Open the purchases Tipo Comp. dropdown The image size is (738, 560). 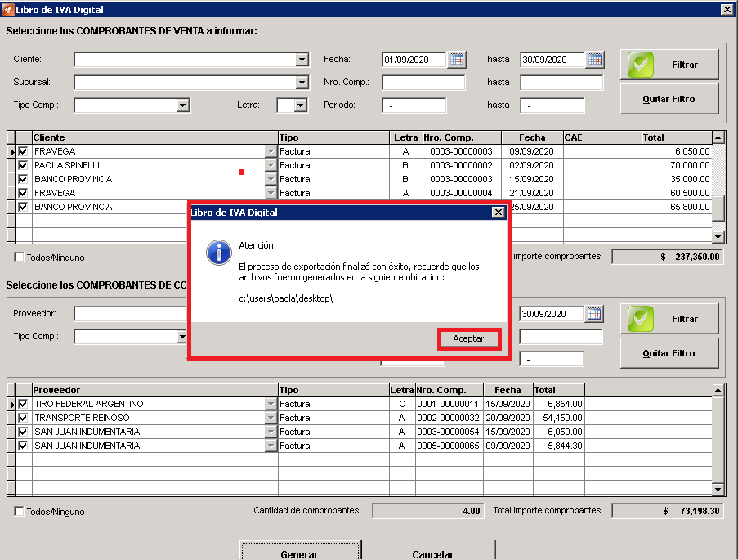pyautogui.click(x=182, y=336)
